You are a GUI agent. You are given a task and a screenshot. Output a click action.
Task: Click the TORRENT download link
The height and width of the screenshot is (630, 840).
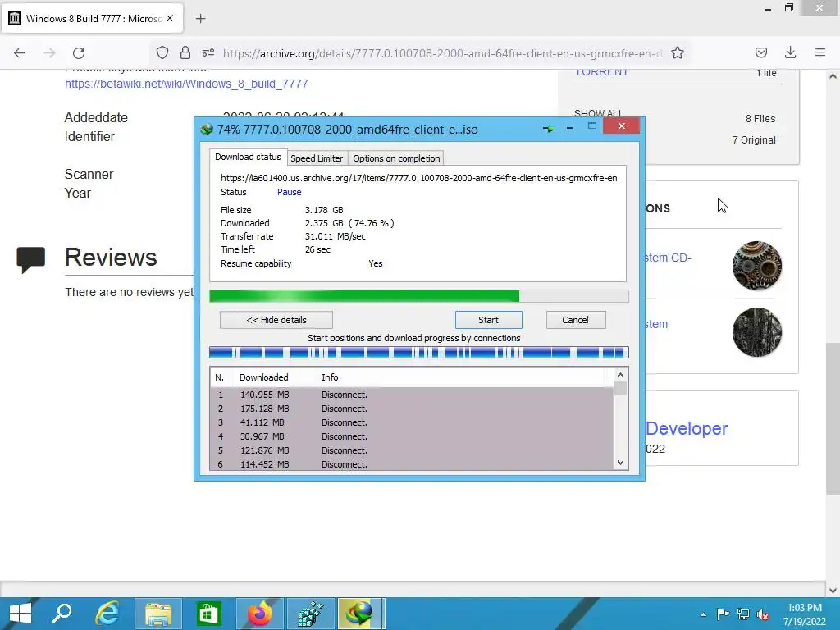tap(601, 72)
